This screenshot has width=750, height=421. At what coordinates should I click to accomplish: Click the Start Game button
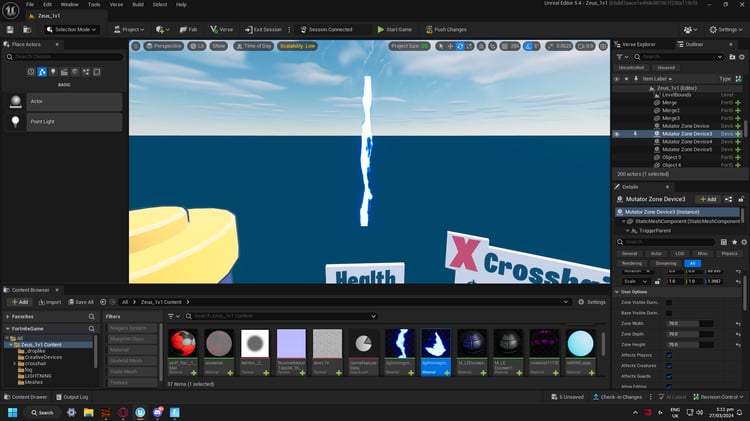(x=395, y=30)
